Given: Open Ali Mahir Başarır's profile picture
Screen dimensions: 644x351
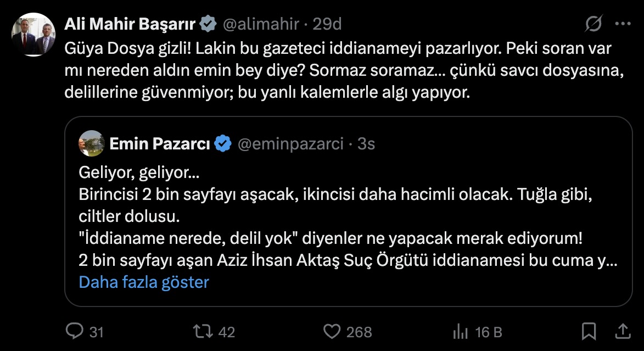Looking at the screenshot, I should pos(33,35).
